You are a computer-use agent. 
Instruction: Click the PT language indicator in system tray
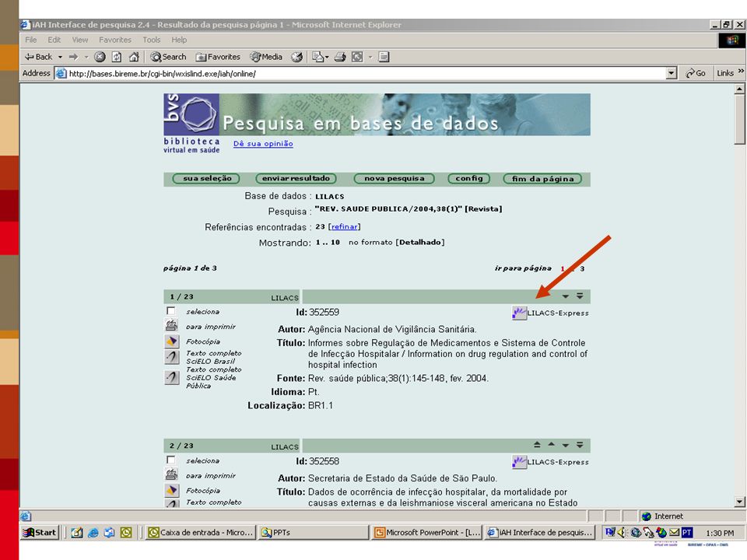(687, 532)
